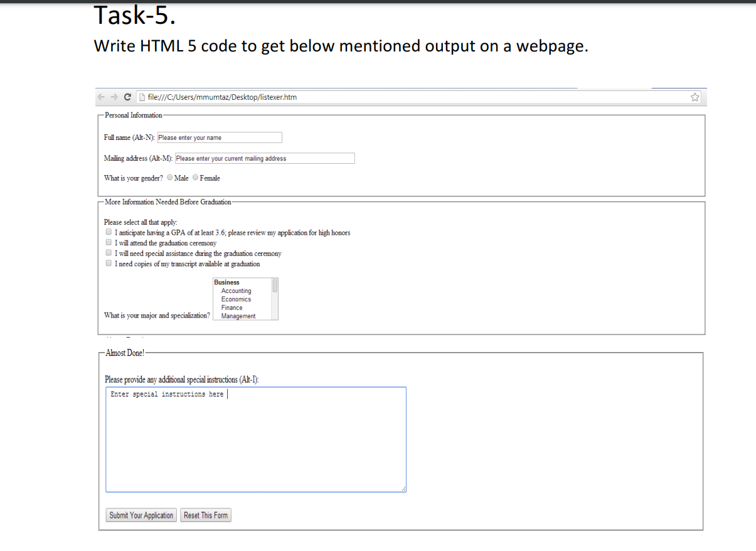
Task: Select Finance in the major list box
Action: coord(232,308)
